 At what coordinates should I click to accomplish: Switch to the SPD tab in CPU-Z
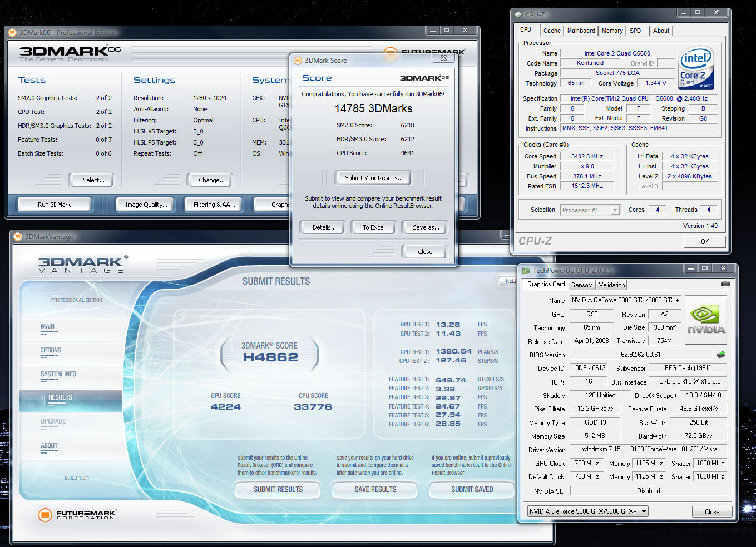[635, 31]
